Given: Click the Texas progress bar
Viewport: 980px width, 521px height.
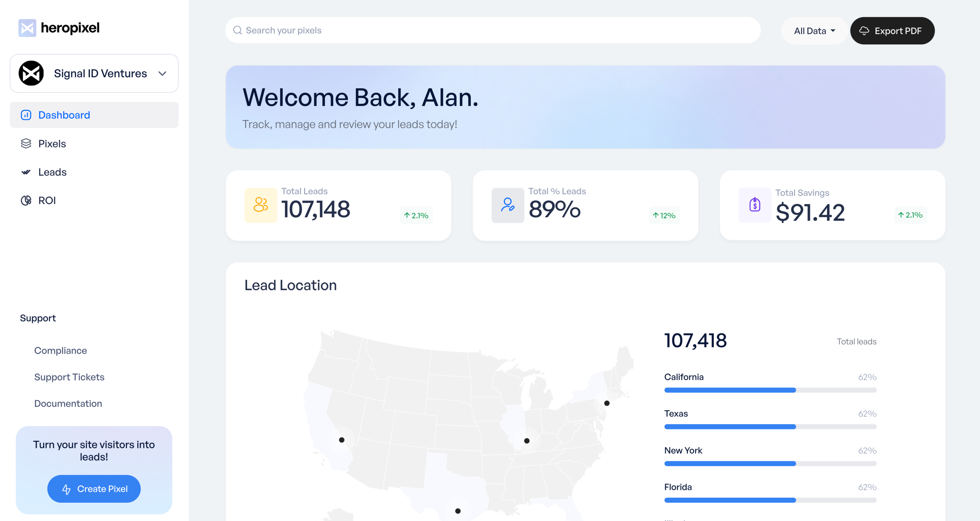Looking at the screenshot, I should (770, 427).
